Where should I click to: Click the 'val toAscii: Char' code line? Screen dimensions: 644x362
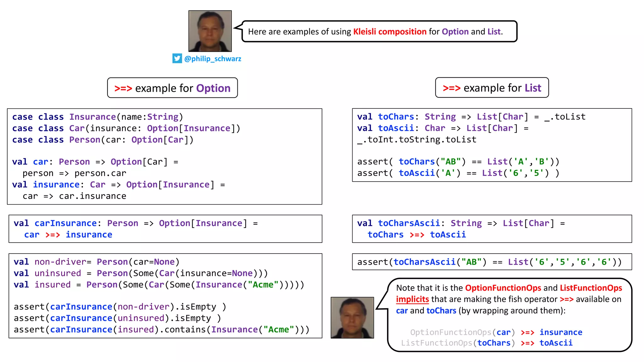click(x=442, y=128)
